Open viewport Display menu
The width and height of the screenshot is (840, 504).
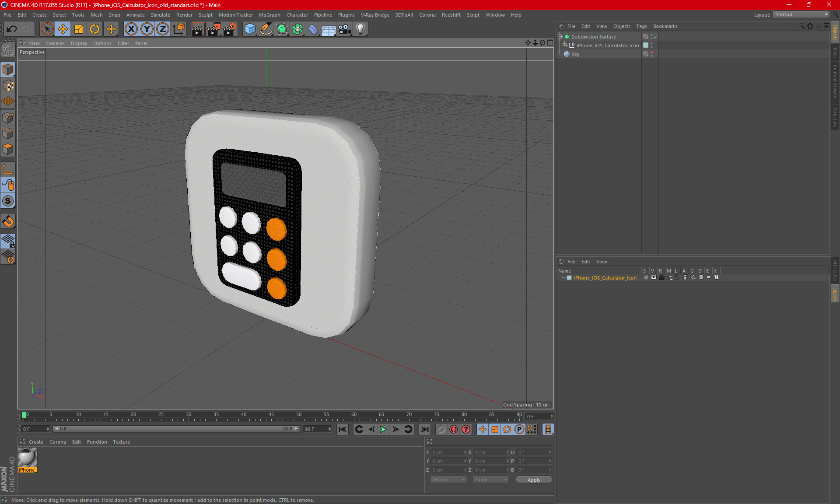coord(79,43)
